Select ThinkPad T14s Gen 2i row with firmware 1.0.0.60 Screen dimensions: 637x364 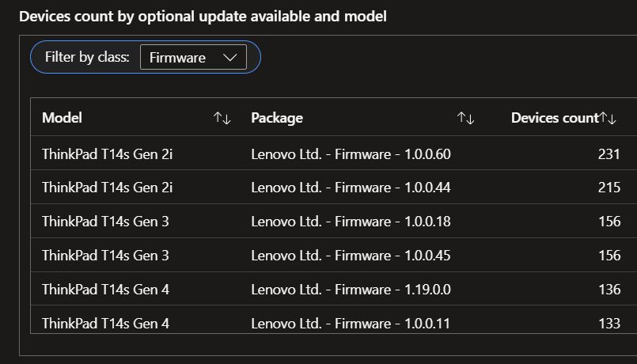(x=333, y=154)
